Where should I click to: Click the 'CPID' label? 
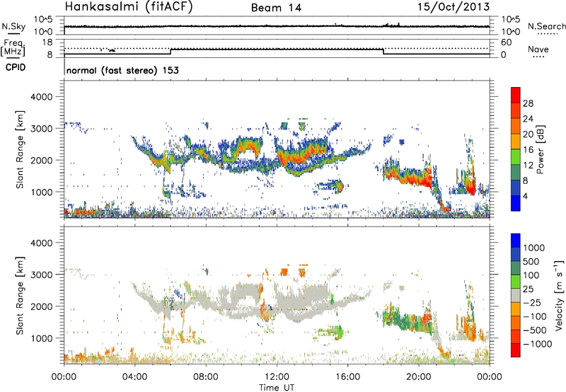click(16, 67)
